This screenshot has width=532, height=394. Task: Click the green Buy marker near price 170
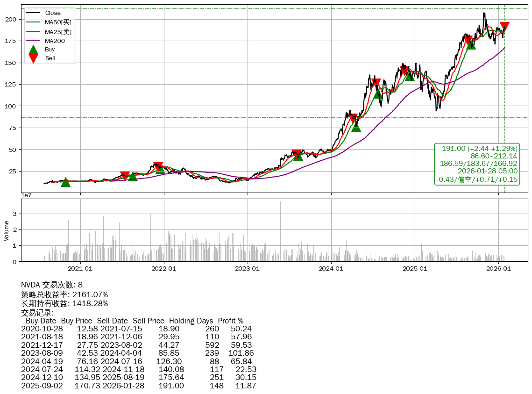tap(471, 44)
